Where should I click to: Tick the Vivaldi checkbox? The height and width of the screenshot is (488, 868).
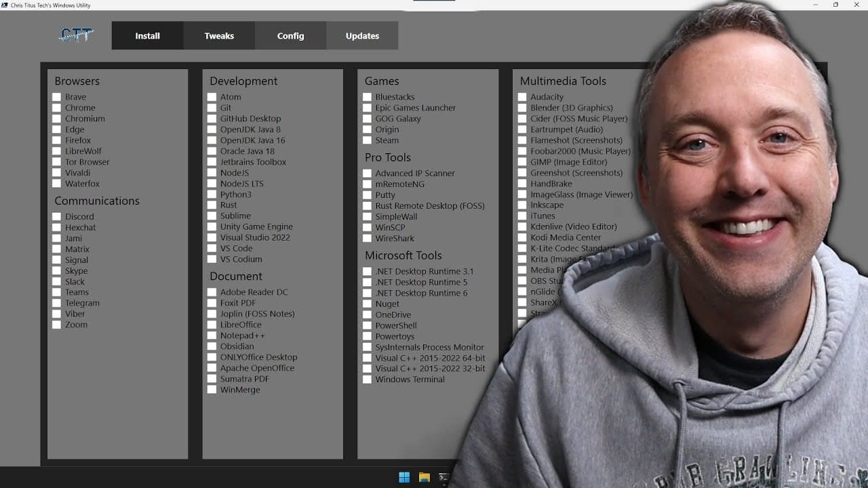pos(57,173)
